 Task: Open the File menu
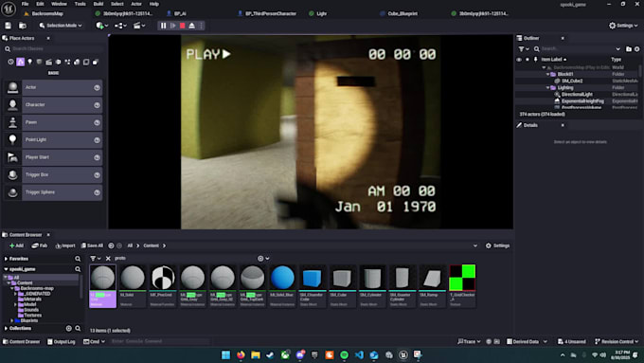point(25,4)
